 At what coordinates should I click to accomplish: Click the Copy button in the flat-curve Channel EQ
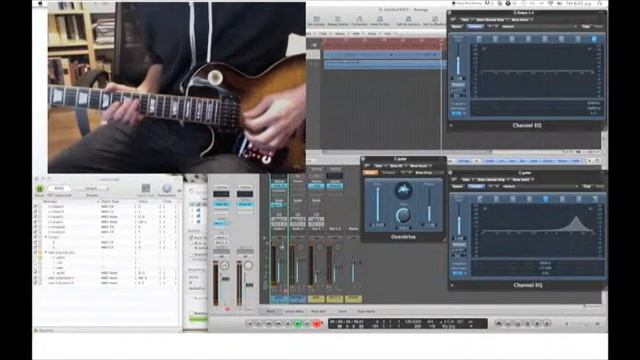tap(586, 27)
